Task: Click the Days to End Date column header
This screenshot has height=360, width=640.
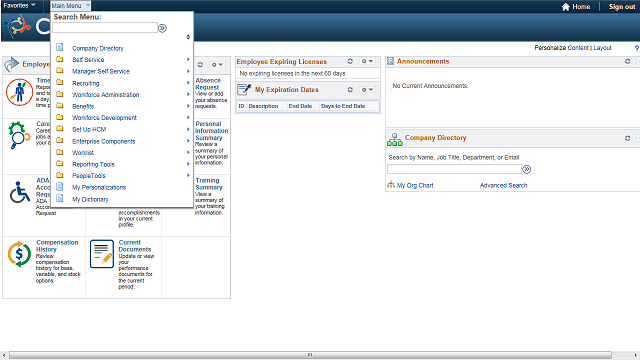Action: pyautogui.click(x=343, y=106)
